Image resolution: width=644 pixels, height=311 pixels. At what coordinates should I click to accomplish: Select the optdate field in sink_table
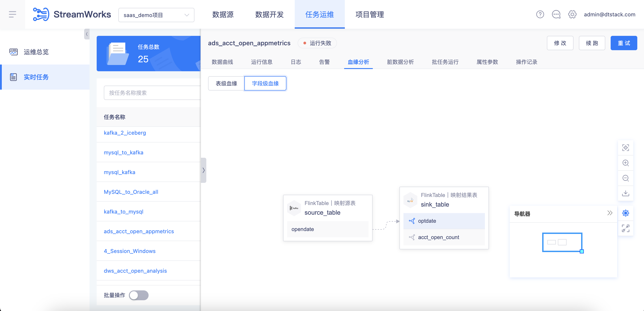[444, 221]
